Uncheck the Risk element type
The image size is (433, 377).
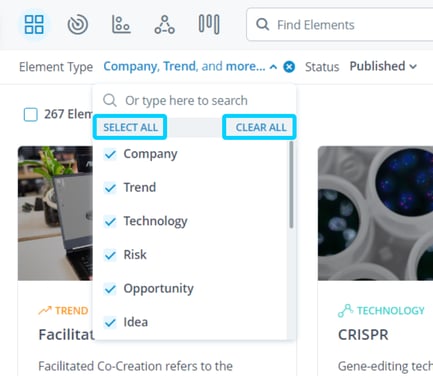[110, 255]
